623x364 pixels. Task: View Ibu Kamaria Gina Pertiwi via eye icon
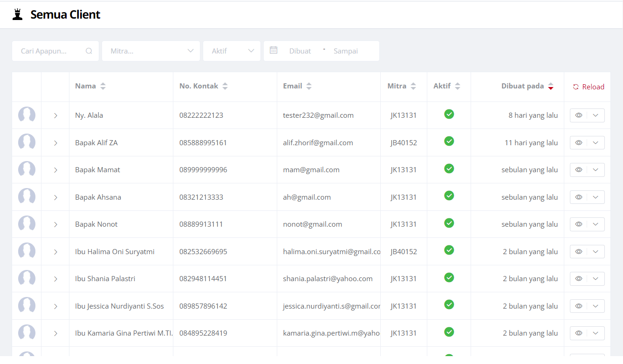pos(579,333)
